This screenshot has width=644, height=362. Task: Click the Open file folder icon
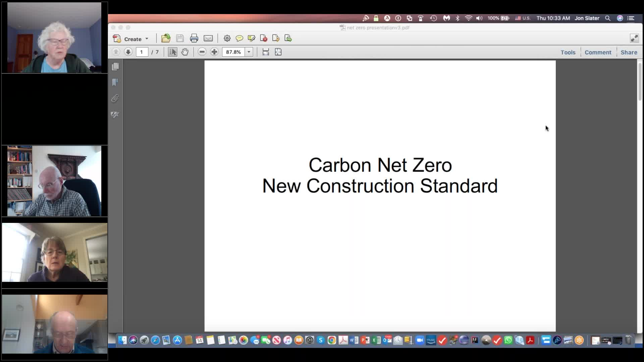click(166, 39)
